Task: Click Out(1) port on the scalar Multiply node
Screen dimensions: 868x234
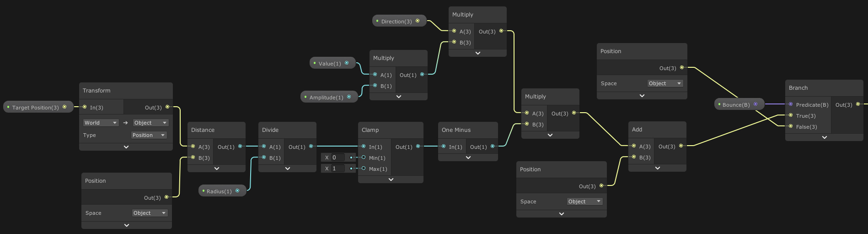Action: [x=422, y=75]
